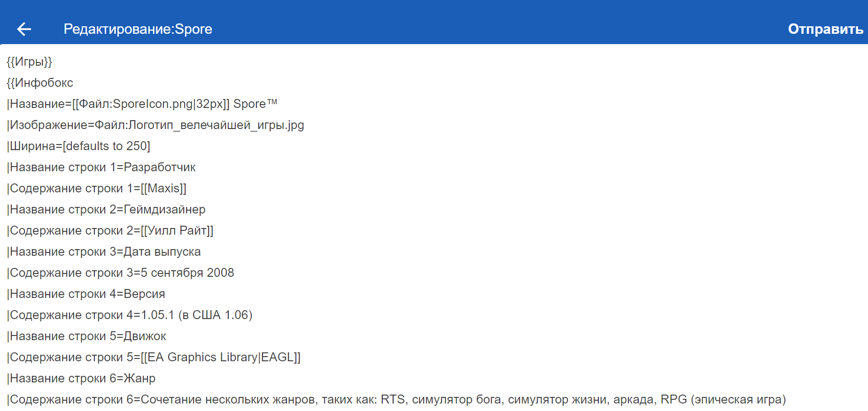The image size is (868, 411).
Task: Click the Геймдизайнер row name line
Action: pyautogui.click(x=107, y=209)
